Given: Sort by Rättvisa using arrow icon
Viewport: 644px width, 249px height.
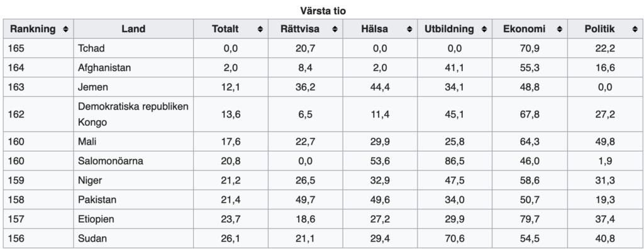Looking at the screenshot, I should tap(335, 29).
